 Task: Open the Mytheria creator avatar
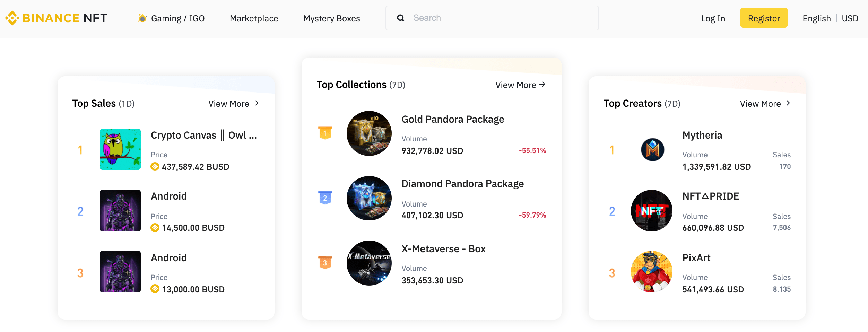click(x=652, y=150)
